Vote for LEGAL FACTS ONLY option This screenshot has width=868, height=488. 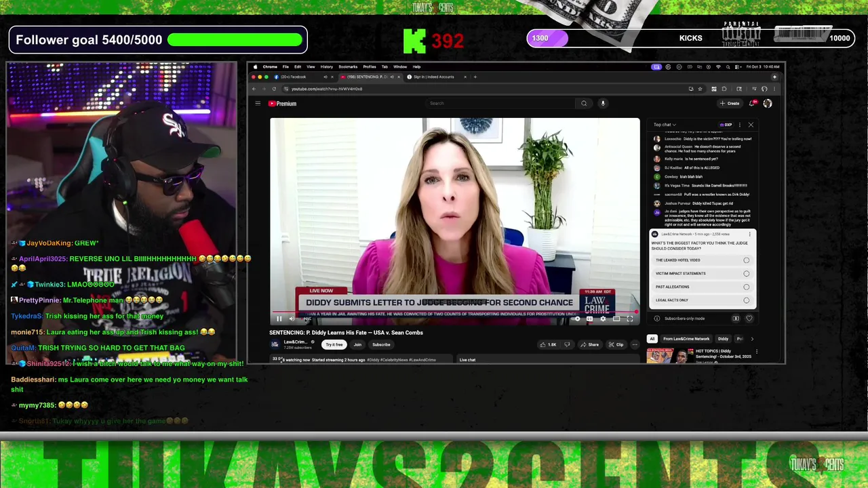(x=703, y=300)
